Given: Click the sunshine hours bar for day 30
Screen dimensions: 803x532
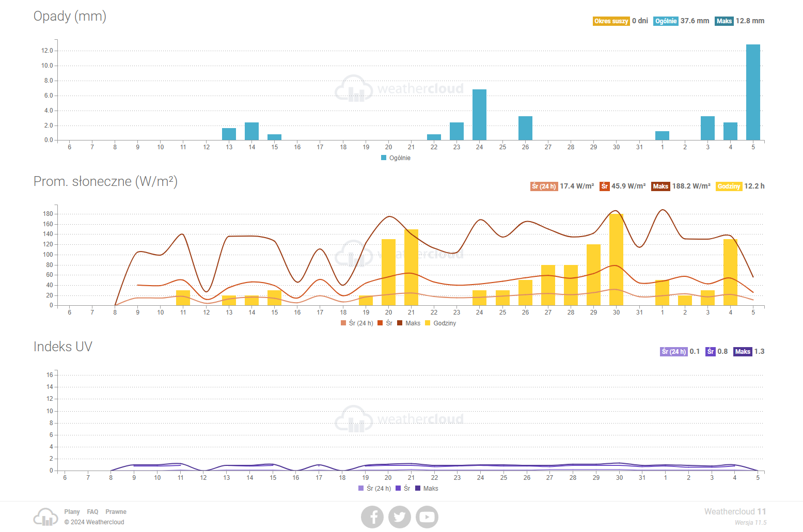Looking at the screenshot, I should (x=616, y=259).
